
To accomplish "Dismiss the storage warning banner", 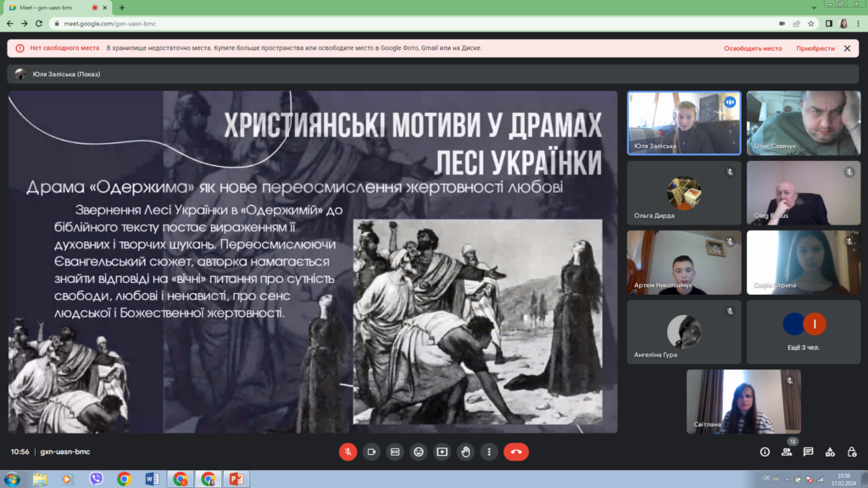I will tap(847, 48).
